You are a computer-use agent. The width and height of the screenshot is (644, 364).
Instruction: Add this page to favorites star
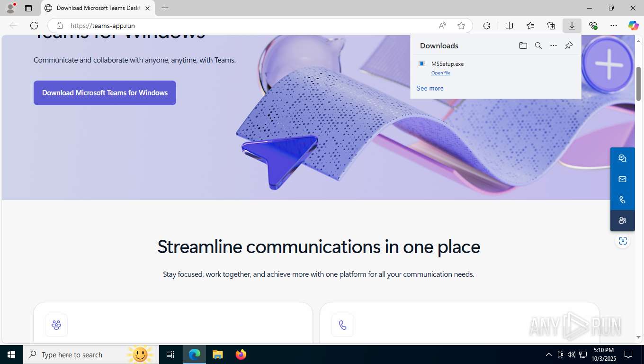[x=461, y=26]
